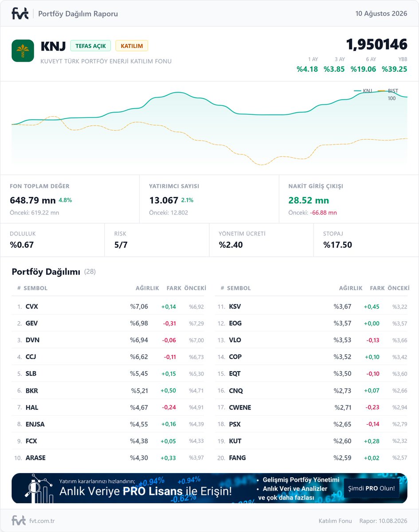Select the PSX row symbol
The height and width of the screenshot is (532, 419).
pyautogui.click(x=235, y=424)
